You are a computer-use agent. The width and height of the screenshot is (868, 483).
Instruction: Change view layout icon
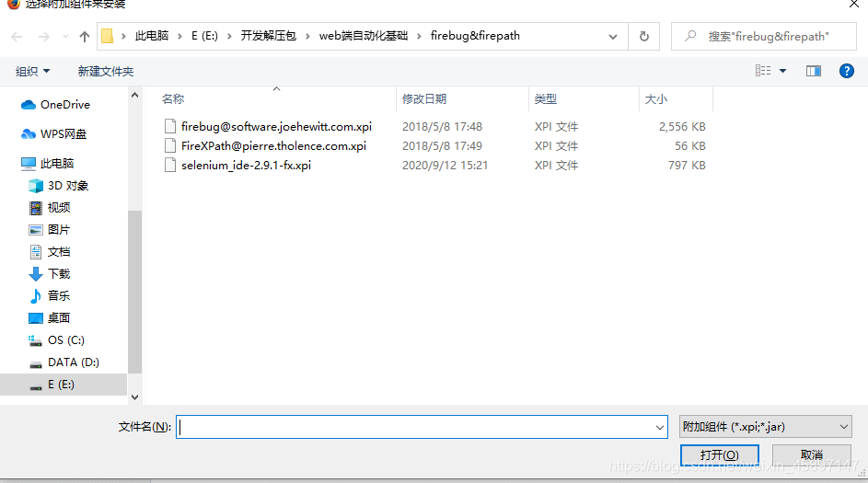pos(763,70)
